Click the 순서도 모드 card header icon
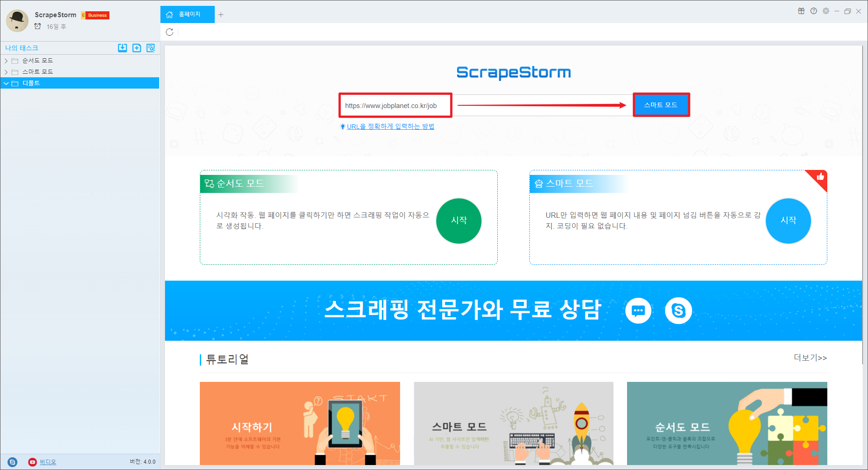868x470 pixels. [x=209, y=183]
